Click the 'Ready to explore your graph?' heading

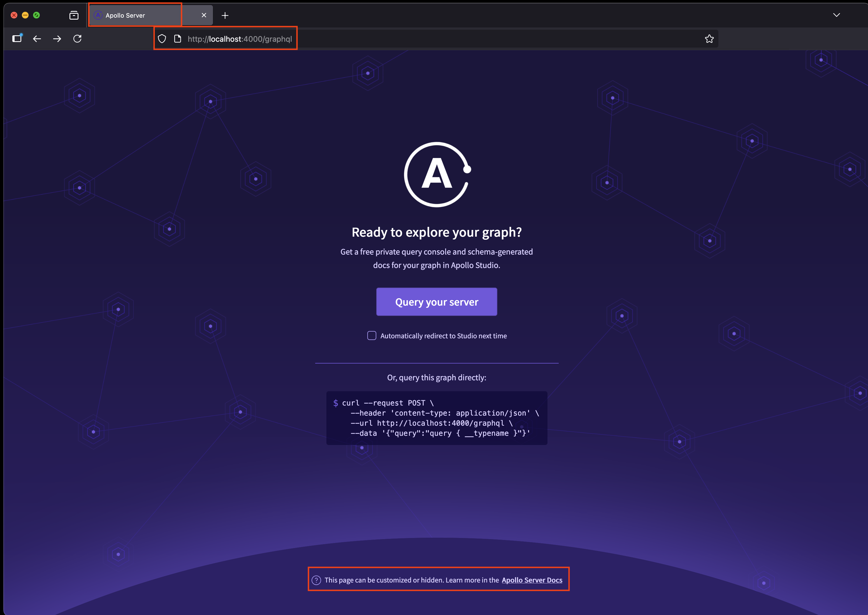click(x=437, y=232)
